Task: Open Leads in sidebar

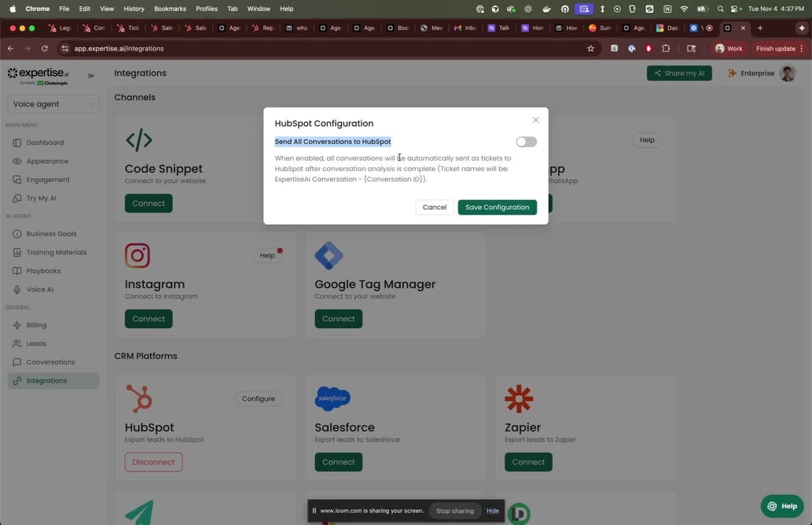Action: coord(36,344)
